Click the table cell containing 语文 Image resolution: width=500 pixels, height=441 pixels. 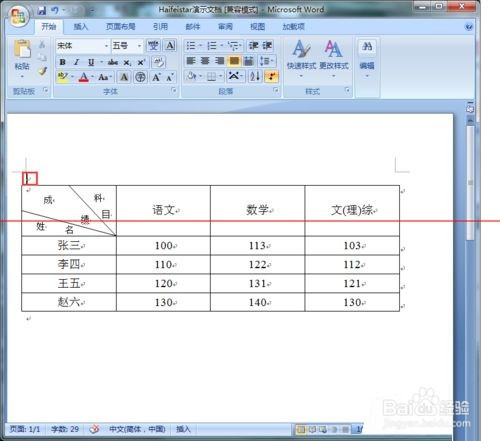163,211
